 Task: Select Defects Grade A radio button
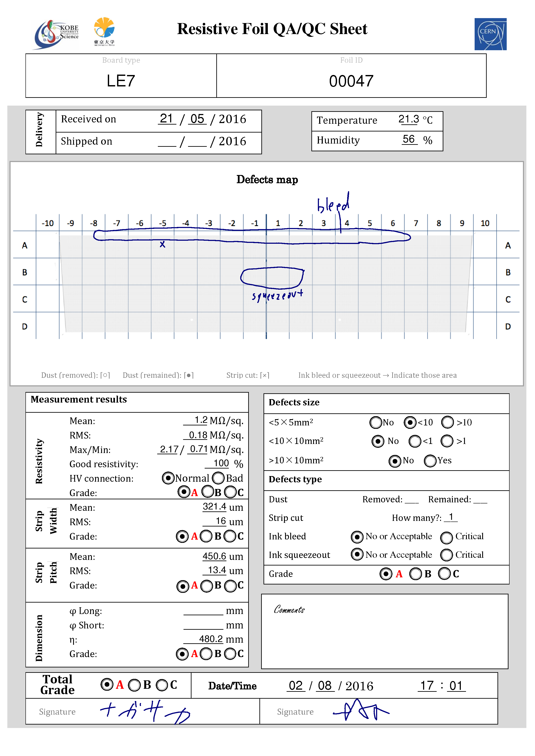click(x=386, y=574)
